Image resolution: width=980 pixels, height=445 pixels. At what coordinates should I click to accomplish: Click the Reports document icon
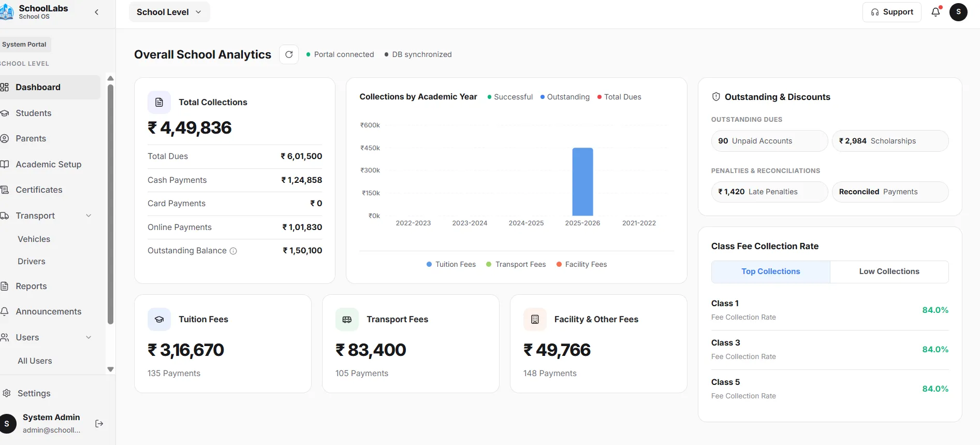coord(5,286)
